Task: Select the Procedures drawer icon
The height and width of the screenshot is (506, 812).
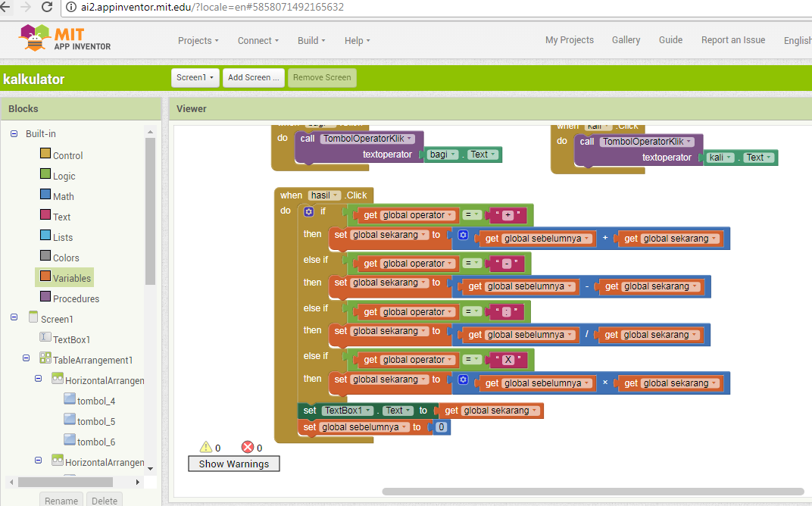Action: [x=45, y=296]
